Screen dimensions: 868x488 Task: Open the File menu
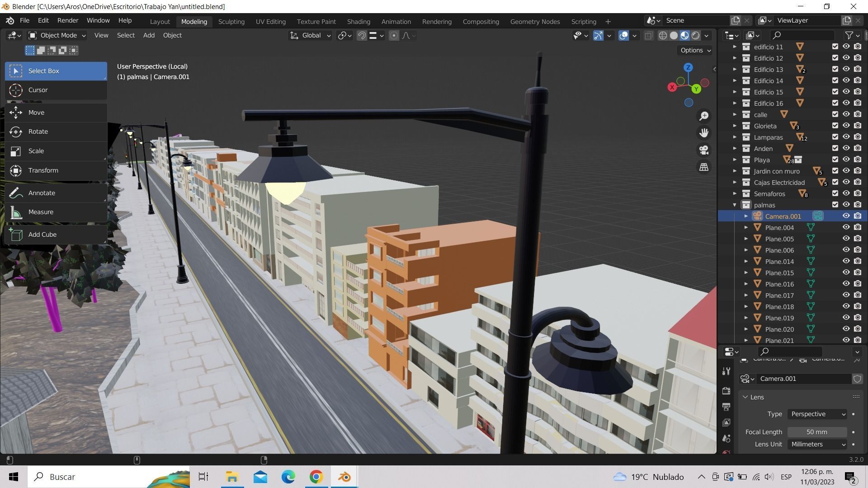(x=24, y=21)
